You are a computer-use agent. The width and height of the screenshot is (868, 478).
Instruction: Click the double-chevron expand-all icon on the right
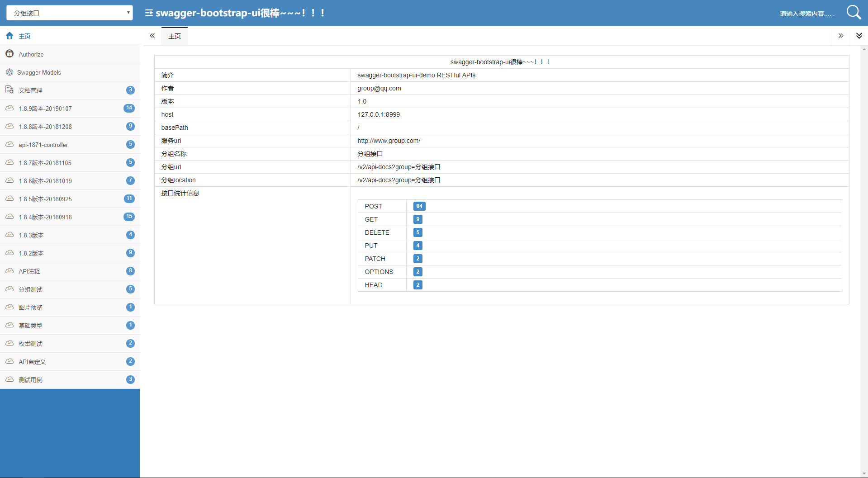pos(859,36)
